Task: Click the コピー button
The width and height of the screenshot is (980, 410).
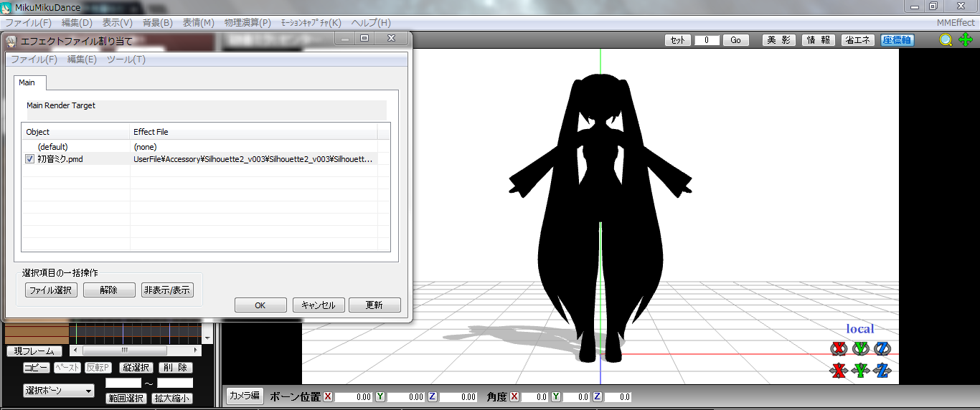Action: (37, 368)
